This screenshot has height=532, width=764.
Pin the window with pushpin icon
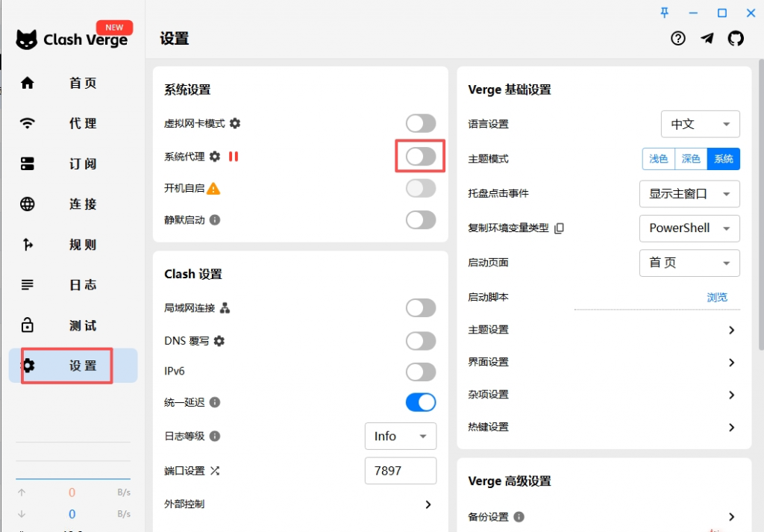pyautogui.click(x=665, y=13)
